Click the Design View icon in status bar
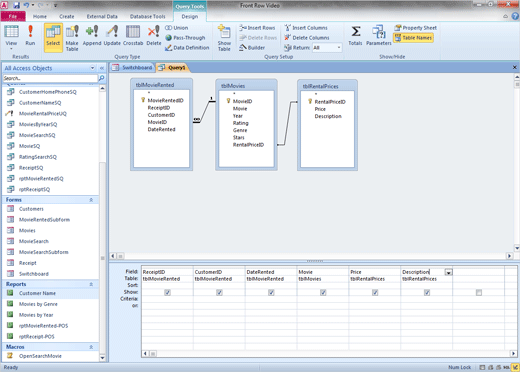 (515, 367)
